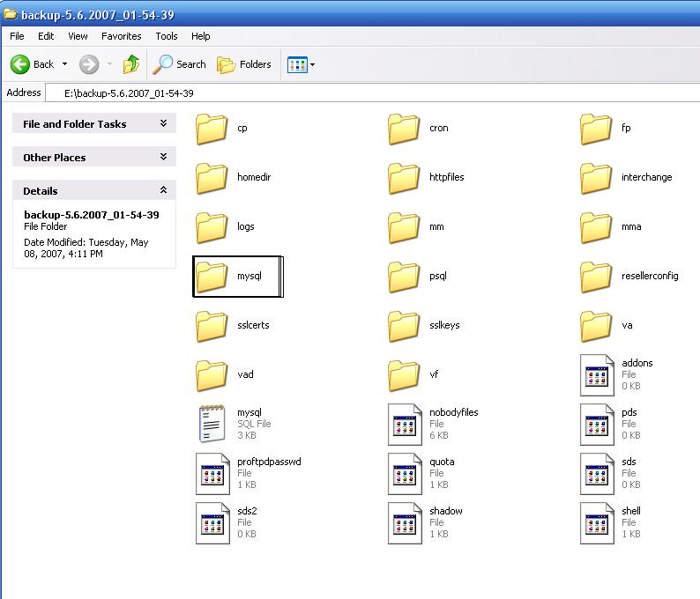Select the va folder icon
The width and height of the screenshot is (700, 599).
[596, 326]
